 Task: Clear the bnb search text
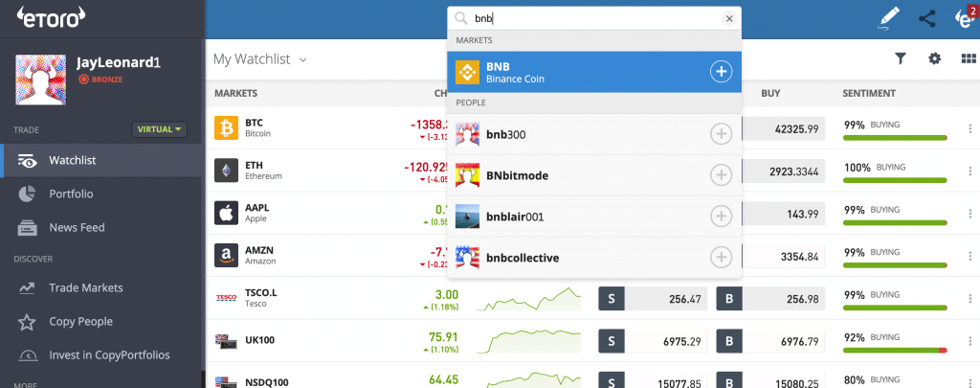coord(728,19)
